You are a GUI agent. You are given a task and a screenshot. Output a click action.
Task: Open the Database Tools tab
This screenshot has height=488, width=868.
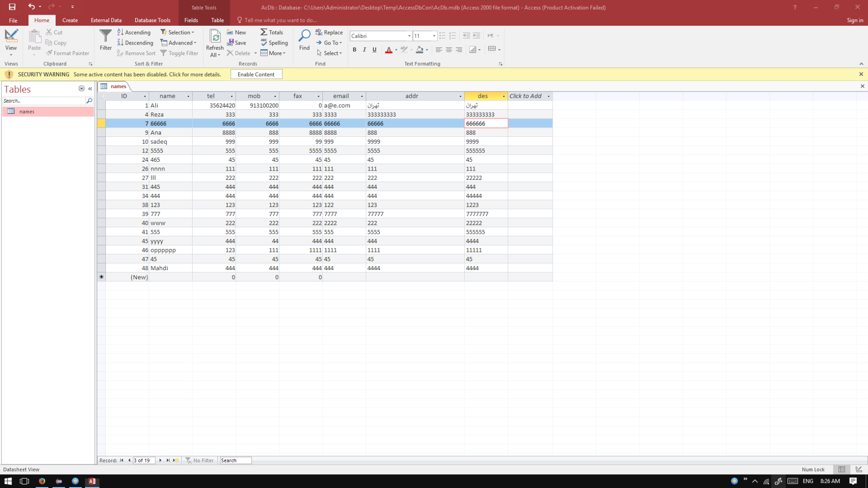[x=152, y=20]
